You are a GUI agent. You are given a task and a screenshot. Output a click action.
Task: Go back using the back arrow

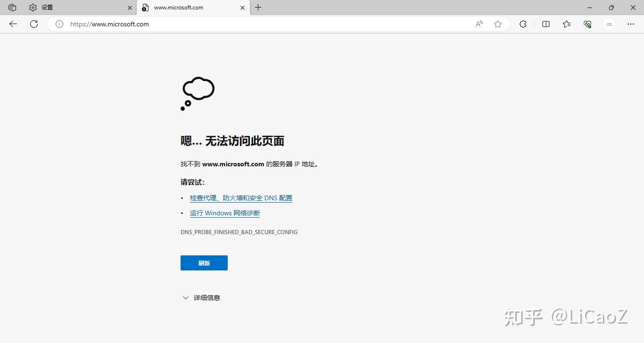(13, 24)
